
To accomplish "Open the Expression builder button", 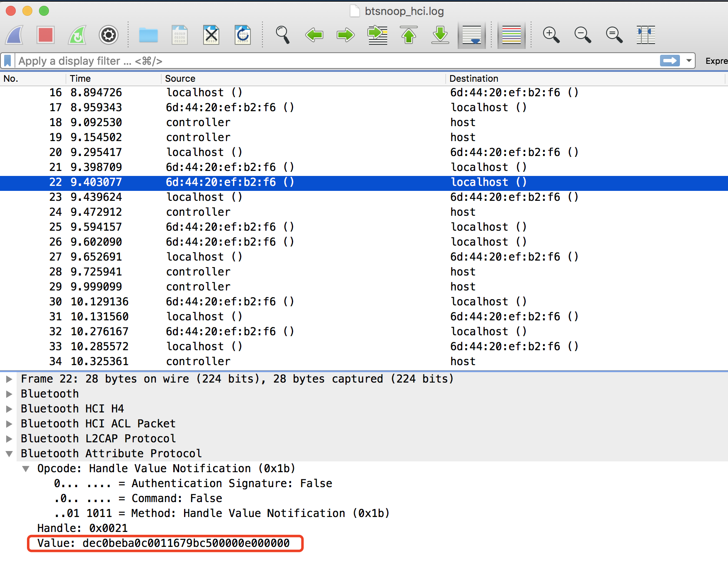I will (716, 61).
